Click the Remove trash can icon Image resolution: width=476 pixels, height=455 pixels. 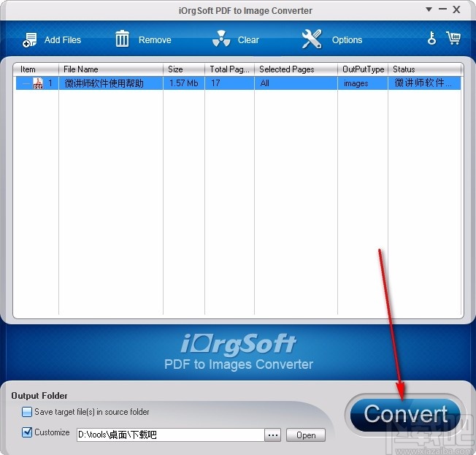click(x=123, y=39)
